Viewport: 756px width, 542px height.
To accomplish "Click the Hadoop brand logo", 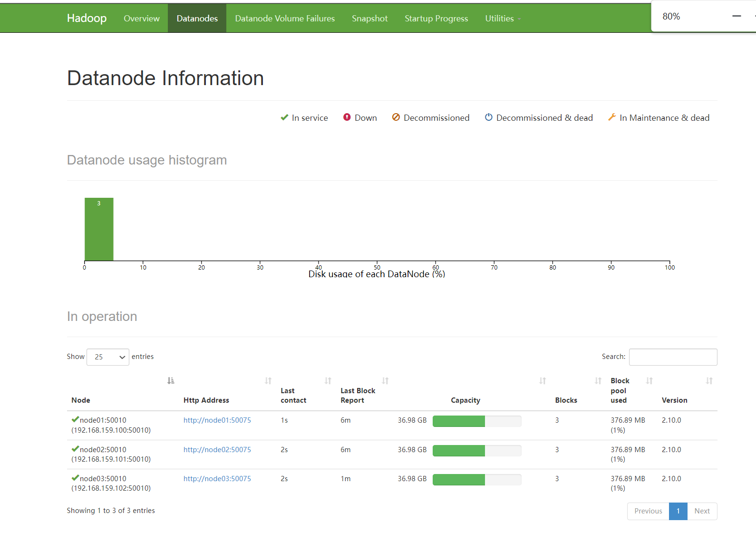I will point(87,18).
